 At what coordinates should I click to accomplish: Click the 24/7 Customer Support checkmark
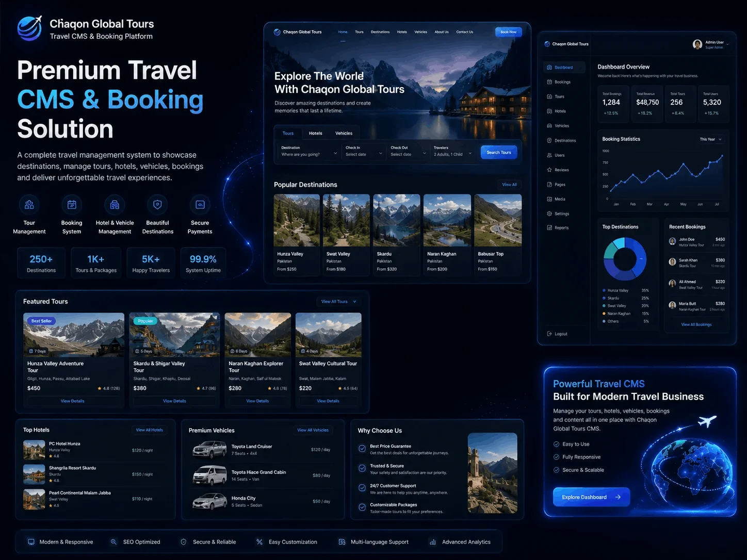tap(362, 488)
